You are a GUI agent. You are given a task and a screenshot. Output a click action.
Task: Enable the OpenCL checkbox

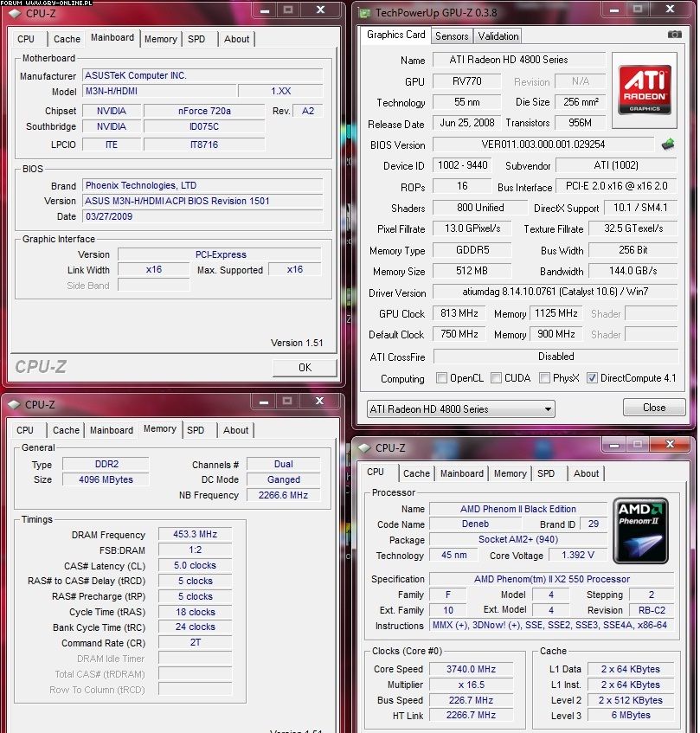tap(441, 377)
